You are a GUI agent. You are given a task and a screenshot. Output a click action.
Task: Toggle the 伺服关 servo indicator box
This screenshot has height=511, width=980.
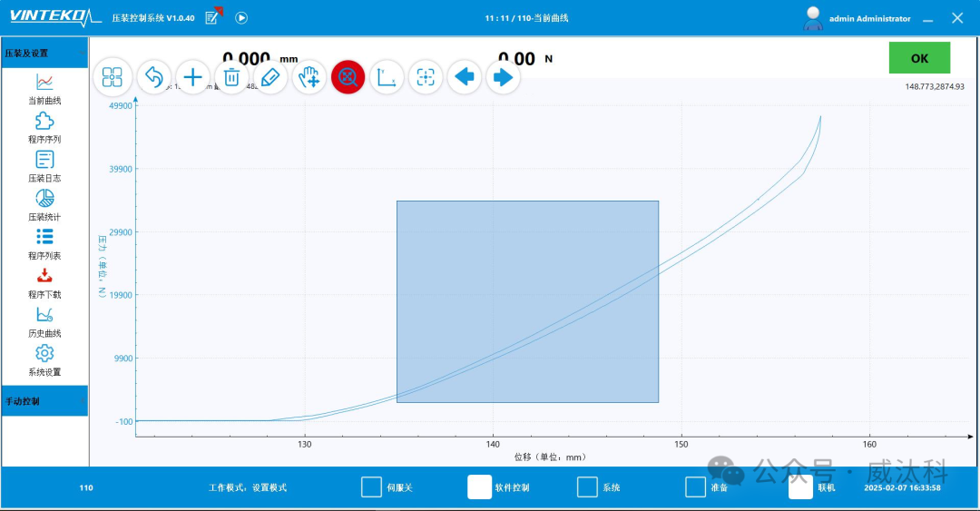pos(371,486)
